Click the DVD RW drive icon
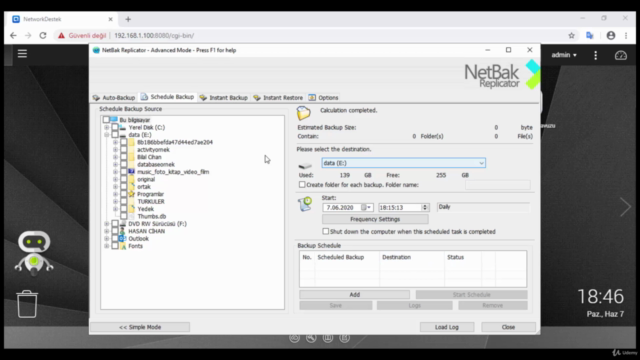 pyautogui.click(x=122, y=224)
